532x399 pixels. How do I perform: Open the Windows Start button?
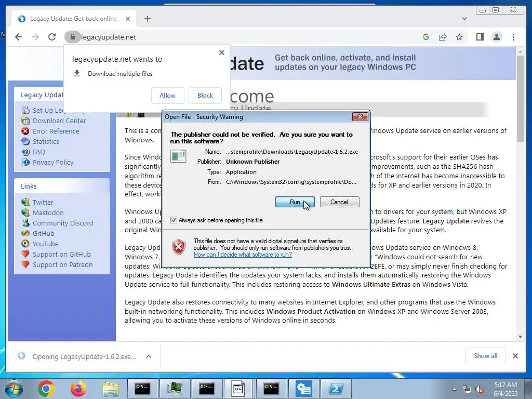(x=14, y=389)
